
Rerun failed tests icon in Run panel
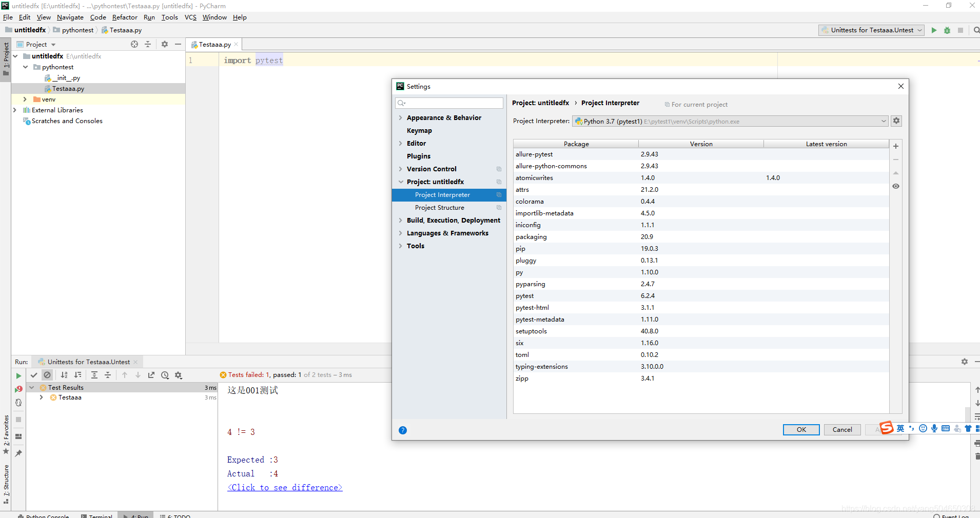(x=18, y=389)
